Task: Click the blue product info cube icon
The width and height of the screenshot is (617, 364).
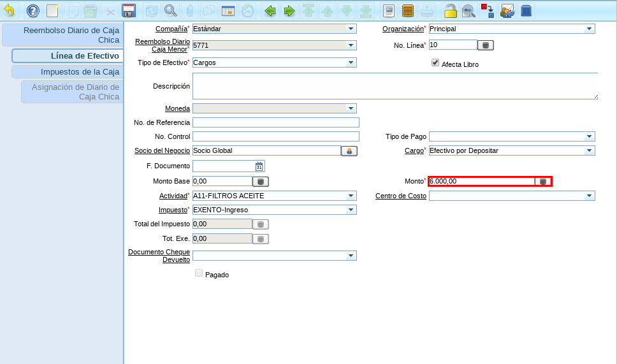Action: (526, 11)
